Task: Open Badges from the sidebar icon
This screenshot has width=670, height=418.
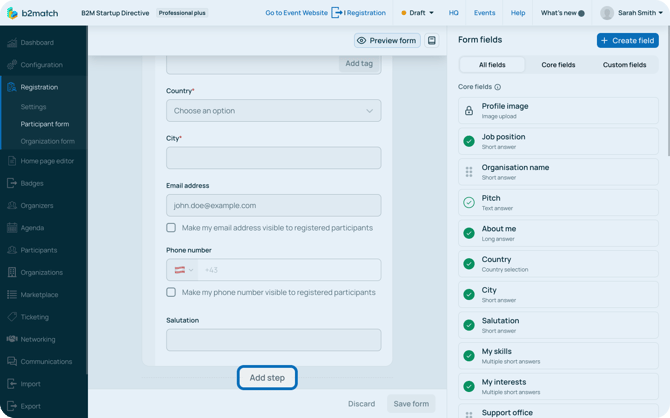Action: click(x=12, y=183)
